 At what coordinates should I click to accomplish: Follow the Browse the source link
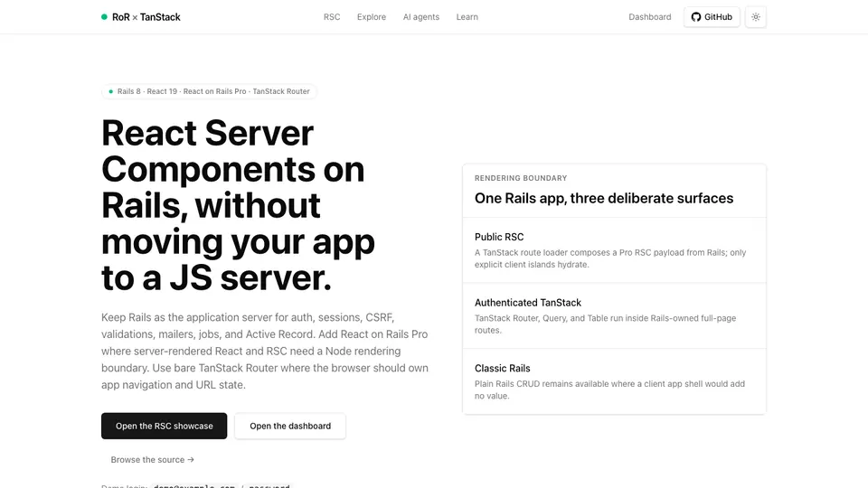(x=152, y=460)
